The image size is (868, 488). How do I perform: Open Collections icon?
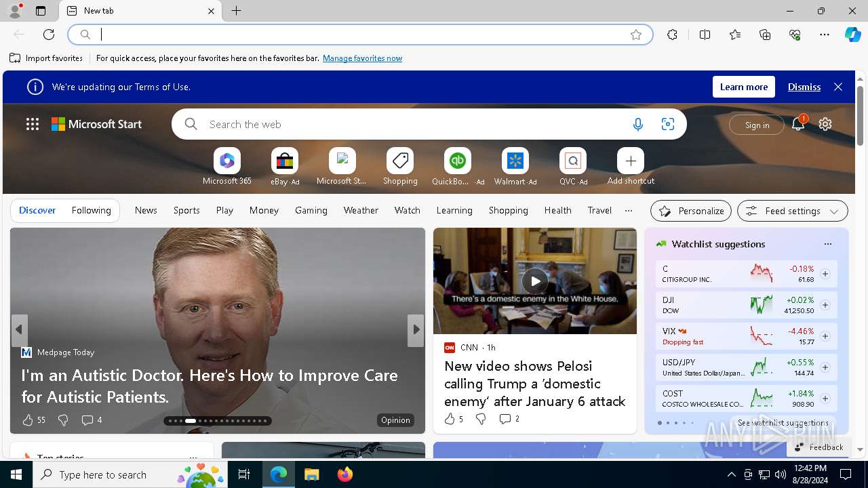tap(765, 35)
